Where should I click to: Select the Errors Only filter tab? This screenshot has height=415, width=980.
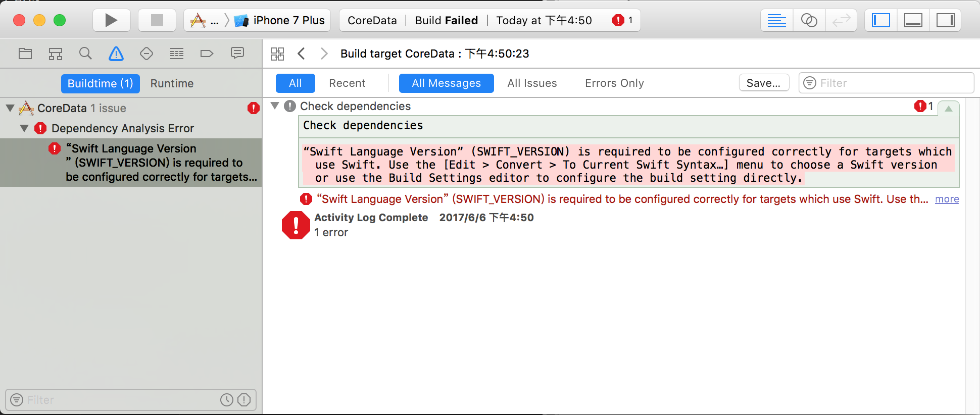614,83
